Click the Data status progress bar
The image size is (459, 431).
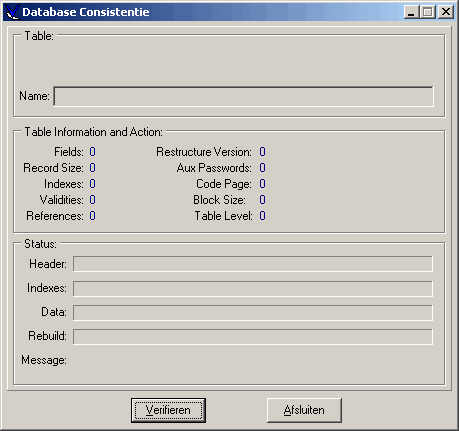253,313
